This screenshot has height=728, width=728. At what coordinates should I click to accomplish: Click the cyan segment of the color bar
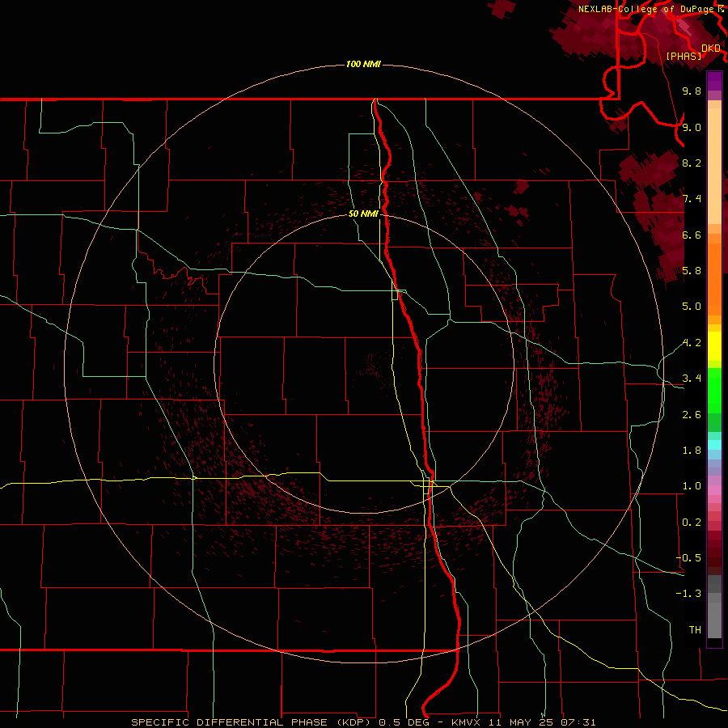coord(714,445)
